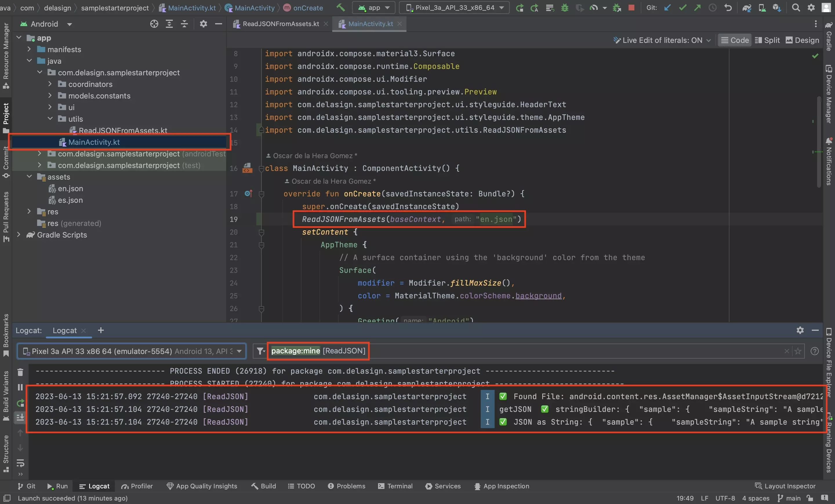Image resolution: width=835 pixels, height=504 pixels.
Task: Click the Git push arrow
Action: pos(697,8)
